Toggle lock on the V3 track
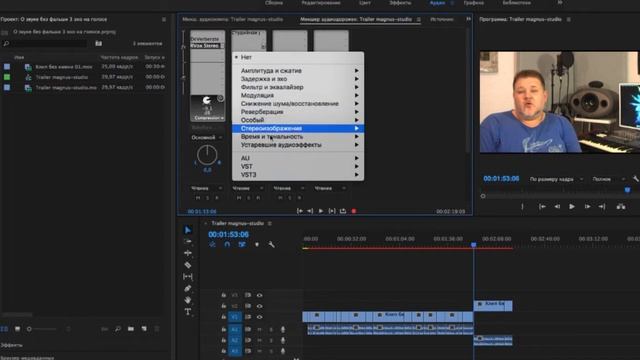 [224, 295]
